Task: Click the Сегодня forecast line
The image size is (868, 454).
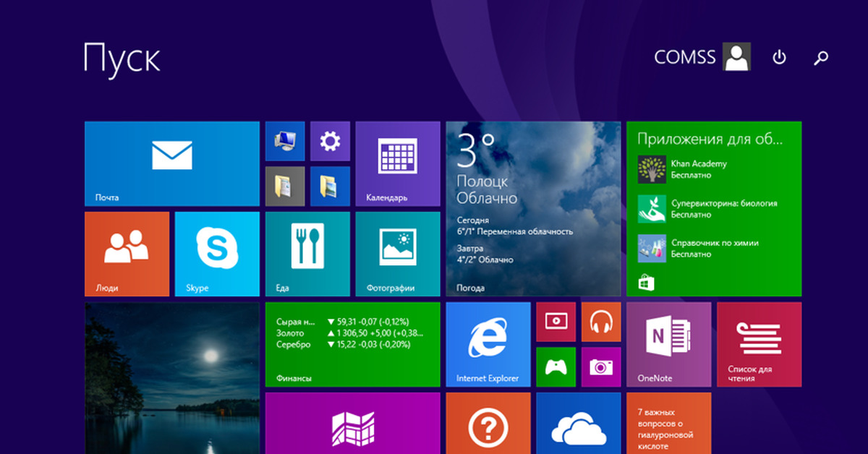Action: [515, 226]
